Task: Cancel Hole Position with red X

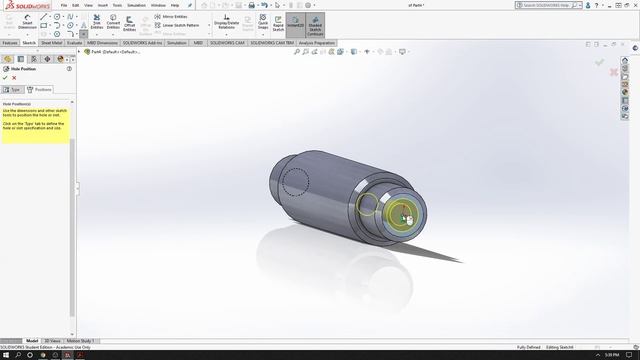Action: tap(14, 78)
